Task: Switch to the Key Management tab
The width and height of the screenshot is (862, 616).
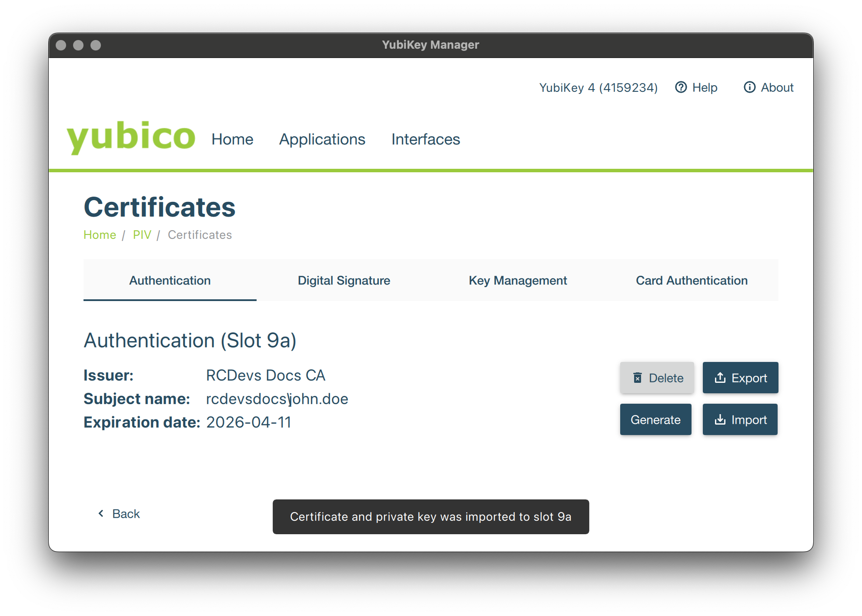Action: 518,280
